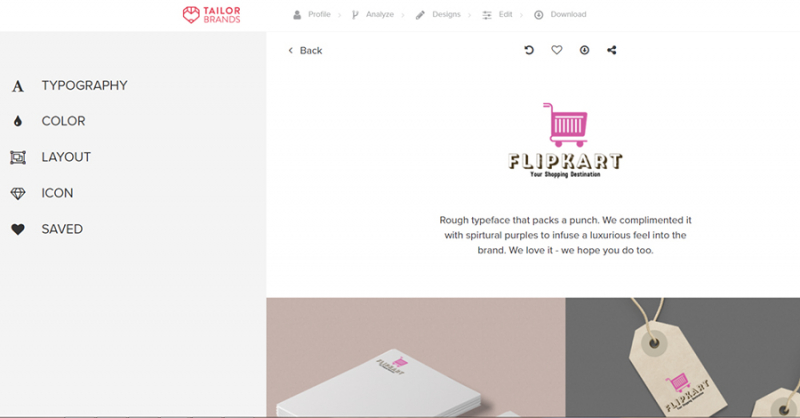Open the Download step
Screen dimensions: 800x418
560,15
